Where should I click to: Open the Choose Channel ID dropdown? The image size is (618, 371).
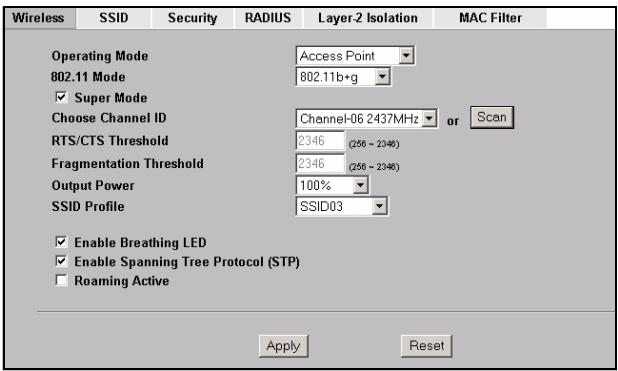367,118
